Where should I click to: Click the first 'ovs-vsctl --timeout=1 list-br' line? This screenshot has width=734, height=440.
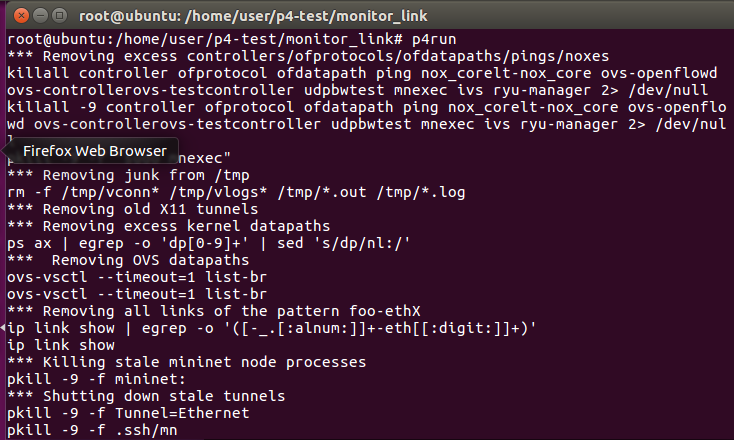(x=137, y=277)
